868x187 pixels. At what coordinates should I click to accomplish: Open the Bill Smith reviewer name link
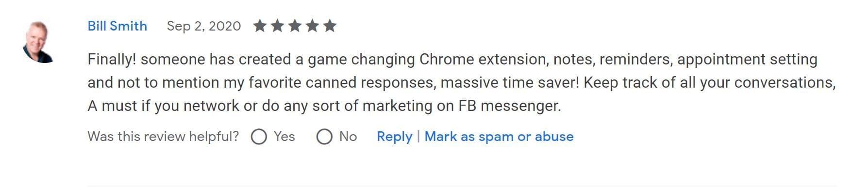click(117, 26)
